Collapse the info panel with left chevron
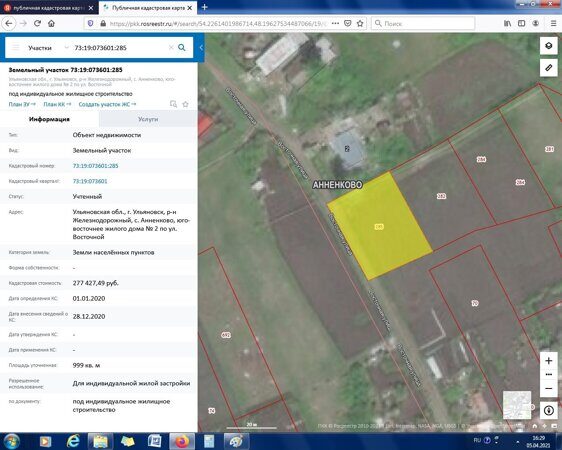Screen dimensions: 562x450 tap(201, 47)
